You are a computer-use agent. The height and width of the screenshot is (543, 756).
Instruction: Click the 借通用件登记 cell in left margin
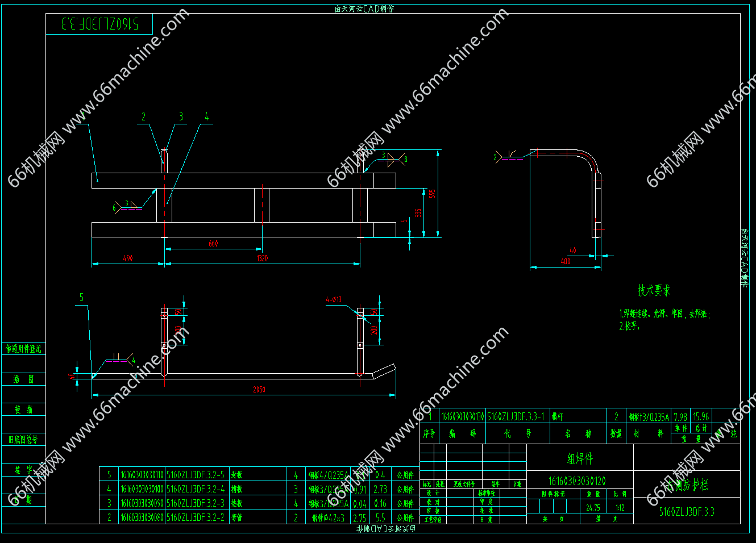point(23,349)
